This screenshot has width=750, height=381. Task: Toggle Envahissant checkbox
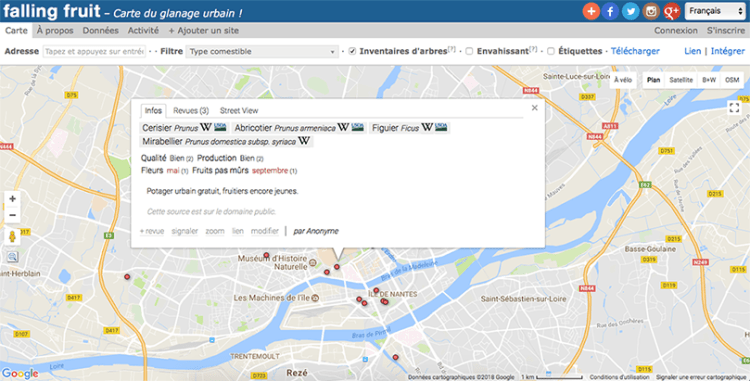pos(469,51)
